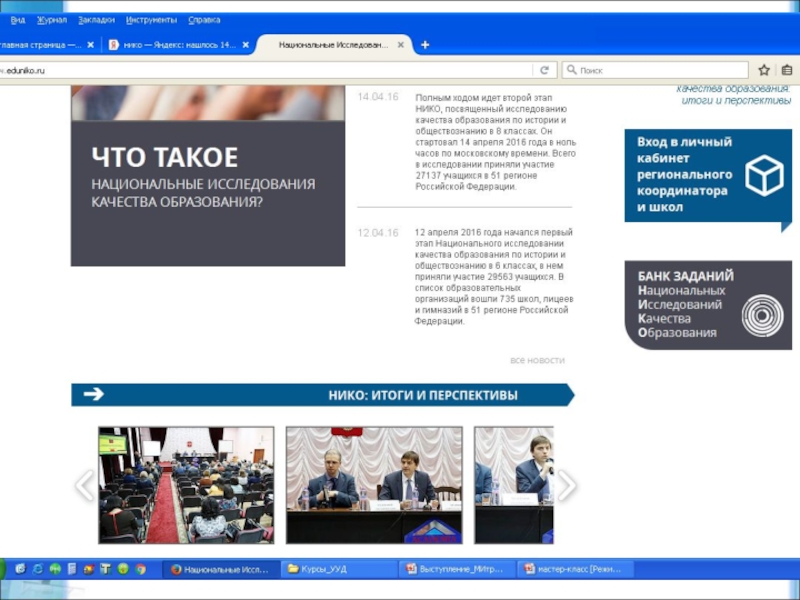
Task: Open the photo of two speakers at table
Action: [374, 485]
